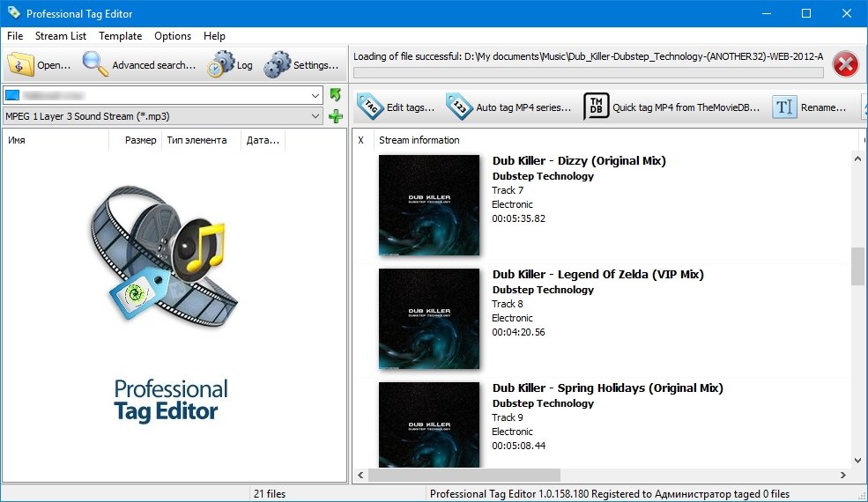868x502 pixels.
Task: Click the Track 9 text
Action: (508, 417)
